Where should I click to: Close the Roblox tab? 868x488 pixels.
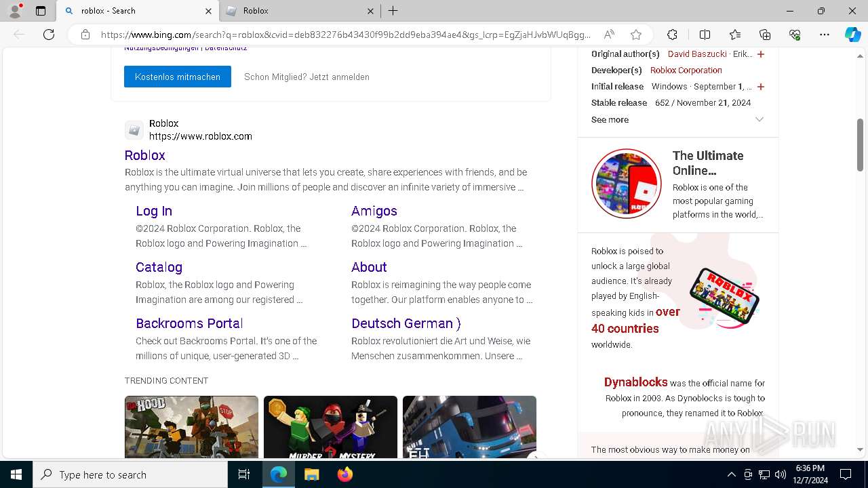tap(370, 11)
